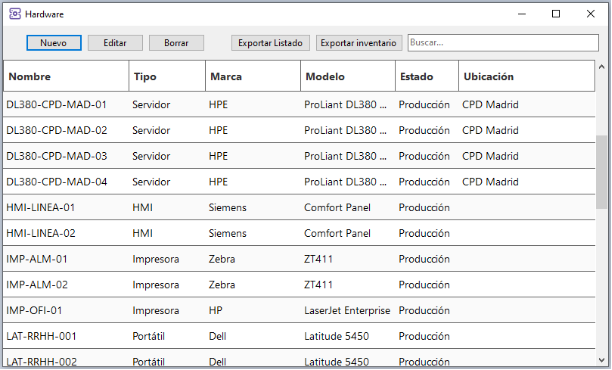Focus the Buscar search field
This screenshot has width=612, height=370.
(x=503, y=43)
